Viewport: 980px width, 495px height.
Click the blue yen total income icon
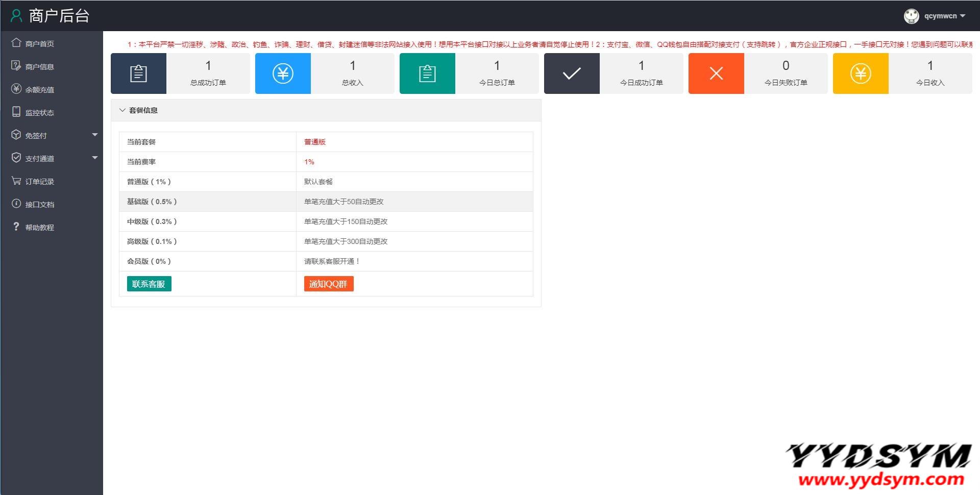click(283, 73)
